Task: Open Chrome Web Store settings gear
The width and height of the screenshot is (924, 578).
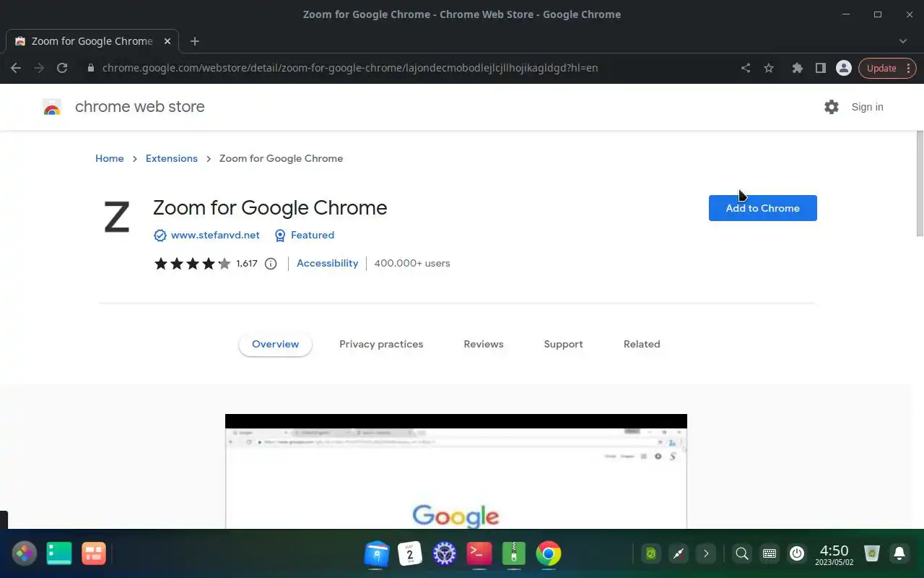Action: (x=832, y=107)
